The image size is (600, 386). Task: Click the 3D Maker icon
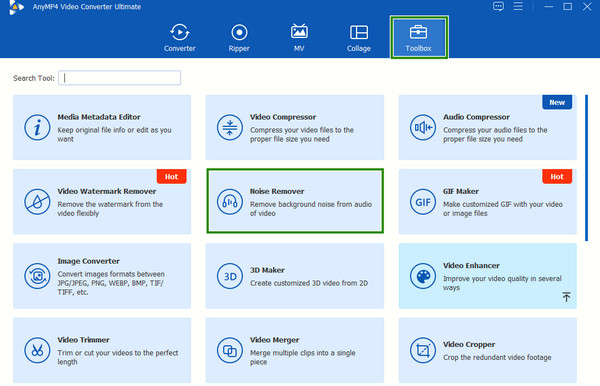click(230, 276)
